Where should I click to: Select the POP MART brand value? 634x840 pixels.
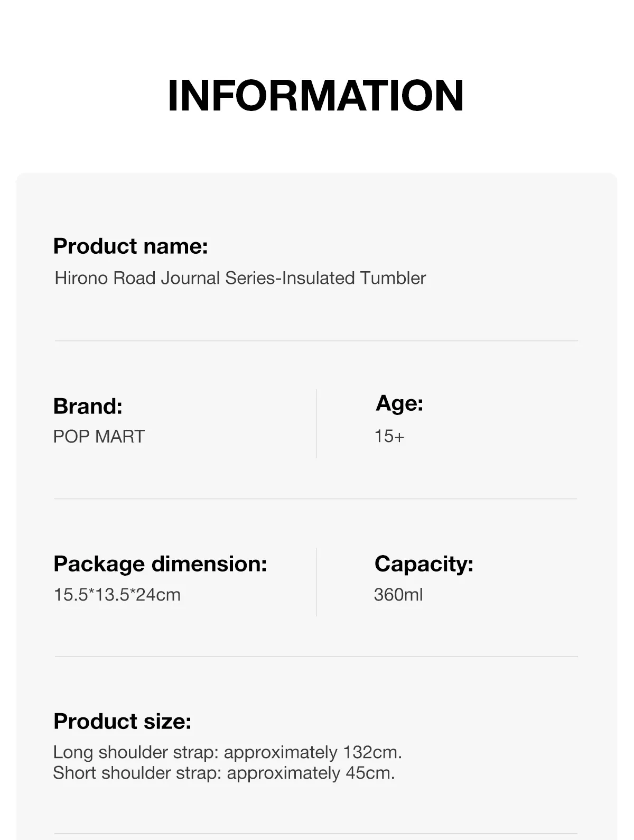[99, 437]
